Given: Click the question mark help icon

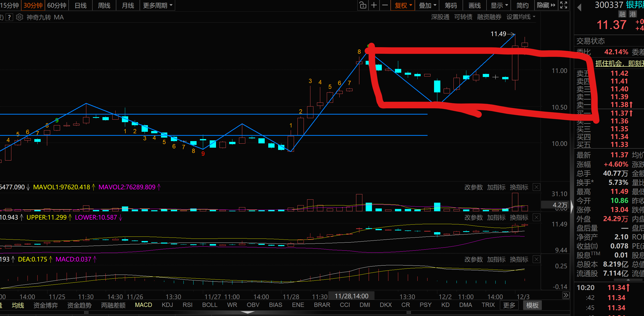Looking at the screenshot, I should 9,17.
